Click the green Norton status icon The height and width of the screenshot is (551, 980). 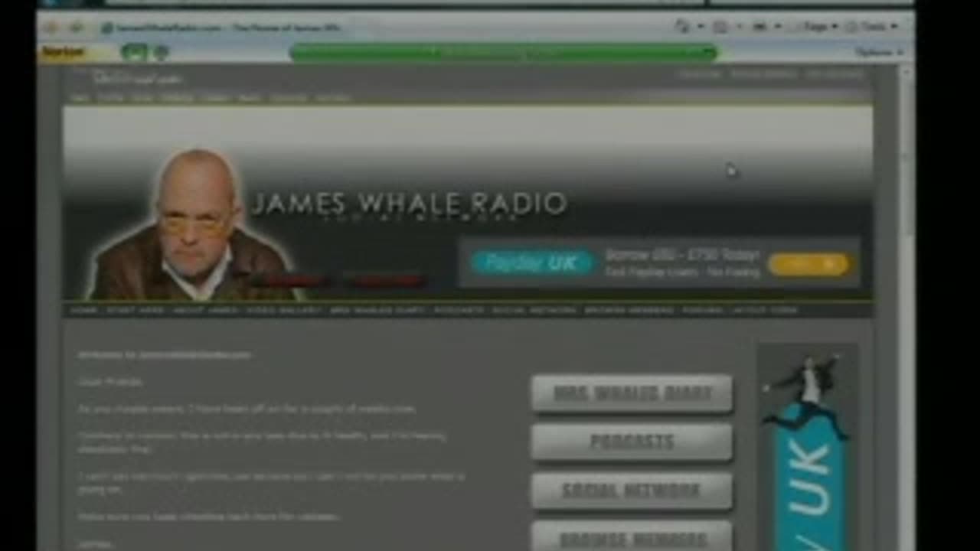click(134, 52)
